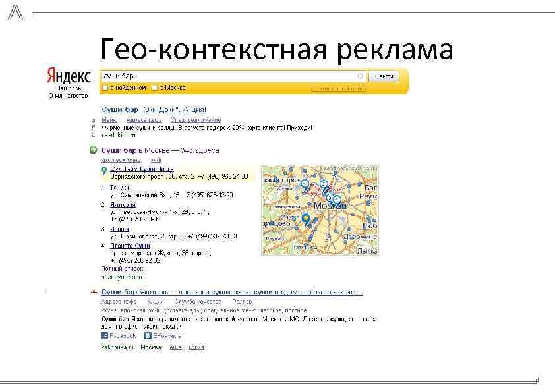Click the Facebook icon
Image resolution: width=555 pixels, height=392 pixels.
104,336
